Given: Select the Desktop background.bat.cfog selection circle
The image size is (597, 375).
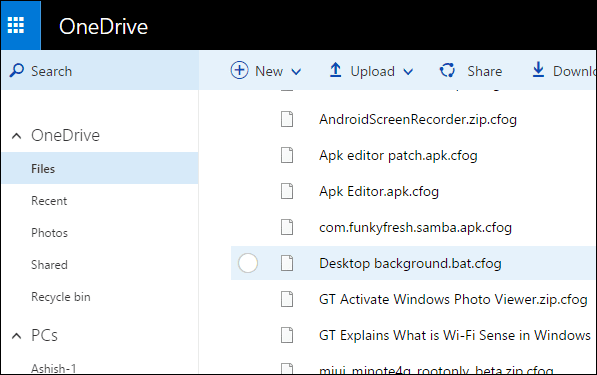Looking at the screenshot, I should (248, 263).
